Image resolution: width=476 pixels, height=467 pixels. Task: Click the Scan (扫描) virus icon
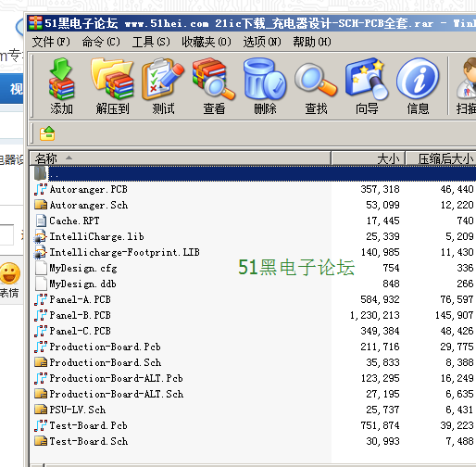[x=467, y=79]
